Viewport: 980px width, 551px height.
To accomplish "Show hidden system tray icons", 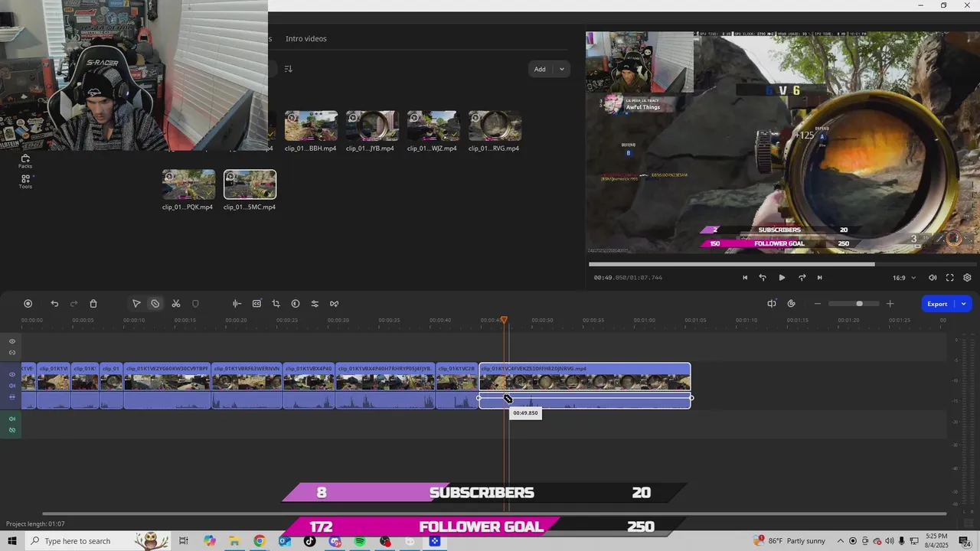I will [x=841, y=541].
